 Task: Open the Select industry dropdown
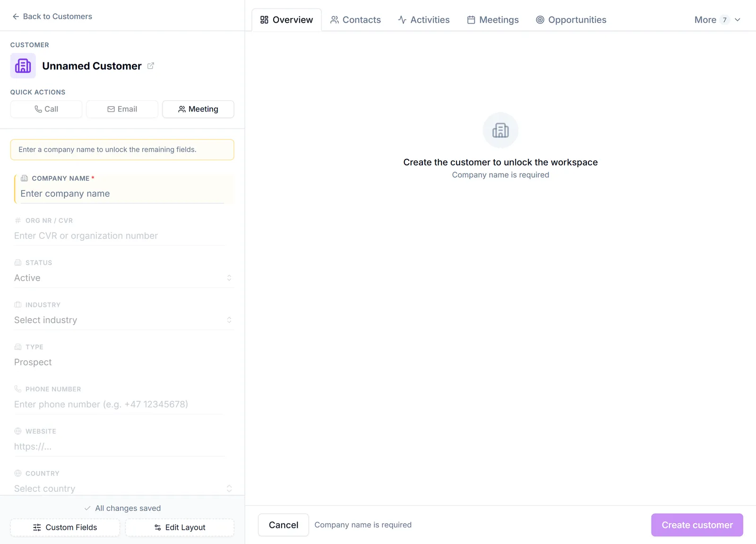[124, 320]
